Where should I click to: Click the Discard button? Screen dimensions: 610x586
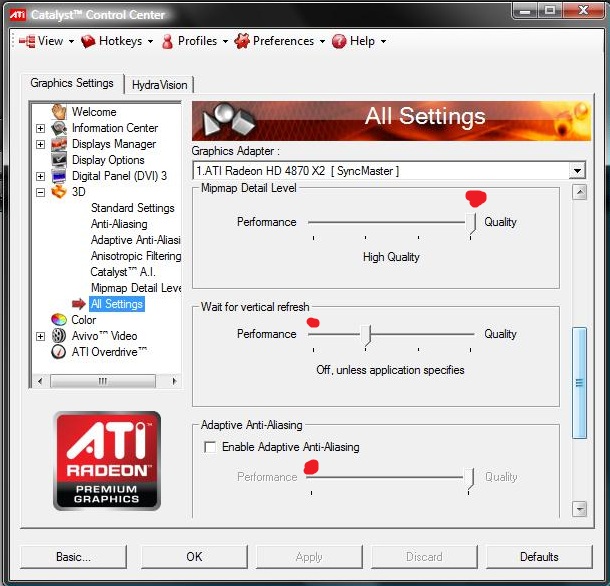pyautogui.click(x=424, y=557)
